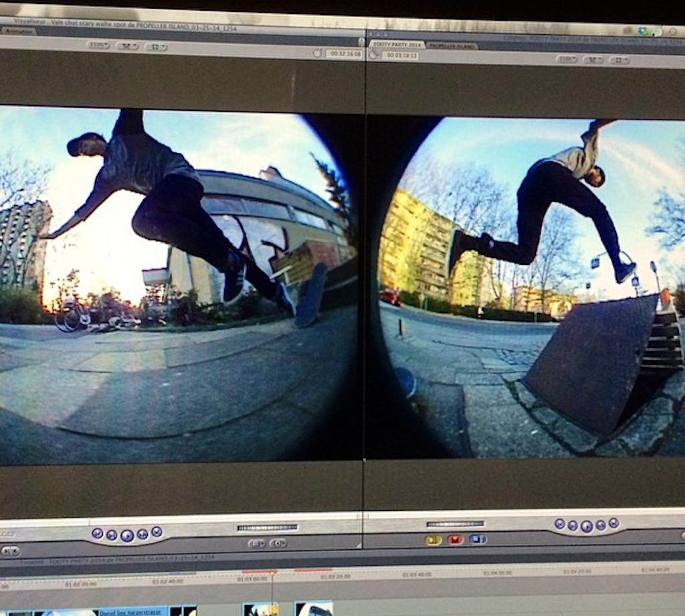
Task: Click the Viewer Play Around Current Frame button
Action: coord(142,534)
